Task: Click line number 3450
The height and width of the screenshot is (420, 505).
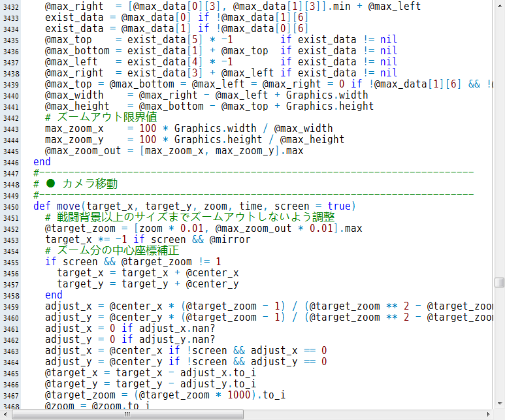Action: [x=11, y=207]
